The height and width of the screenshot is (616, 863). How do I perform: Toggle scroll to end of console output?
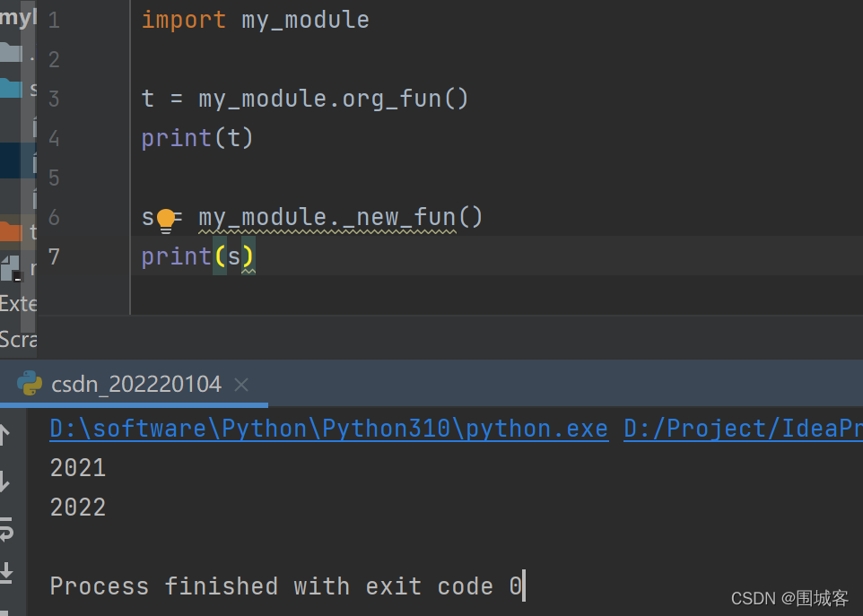tap(5, 571)
